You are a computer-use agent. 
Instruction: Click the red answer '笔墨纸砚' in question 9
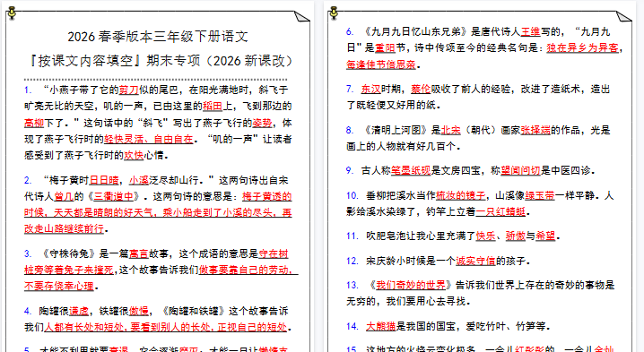coord(411,170)
